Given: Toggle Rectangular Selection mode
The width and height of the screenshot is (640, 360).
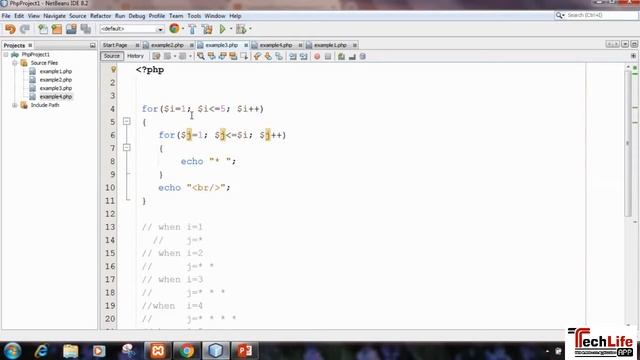Looking at the screenshot, I should tap(244, 56).
